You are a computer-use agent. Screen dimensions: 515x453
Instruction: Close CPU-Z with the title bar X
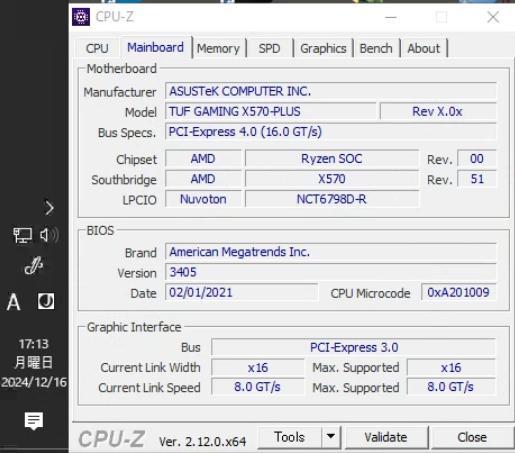pyautogui.click(x=493, y=17)
